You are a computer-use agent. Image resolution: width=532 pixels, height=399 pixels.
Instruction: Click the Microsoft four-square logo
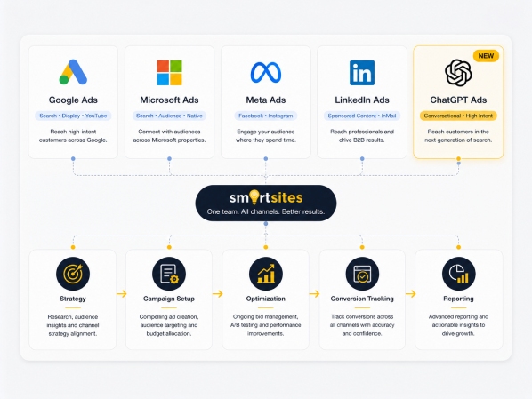click(x=169, y=73)
